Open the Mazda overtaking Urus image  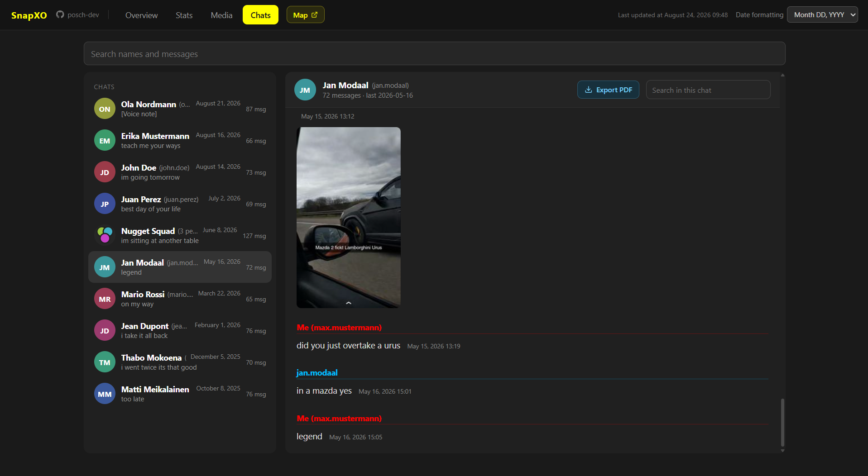tap(349, 218)
